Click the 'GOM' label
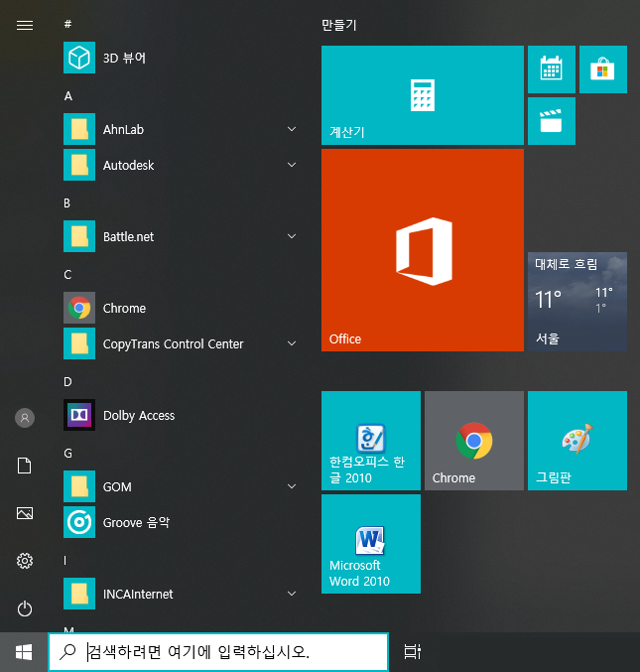The width and height of the screenshot is (640, 672). pyautogui.click(x=117, y=486)
